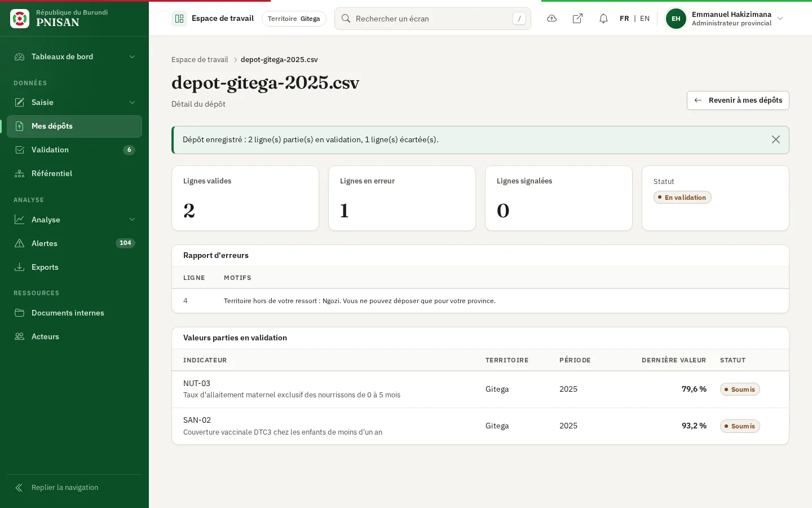812x508 pixels.
Task: Open the Emmanuel Hakizimana user menu
Action: click(725, 19)
